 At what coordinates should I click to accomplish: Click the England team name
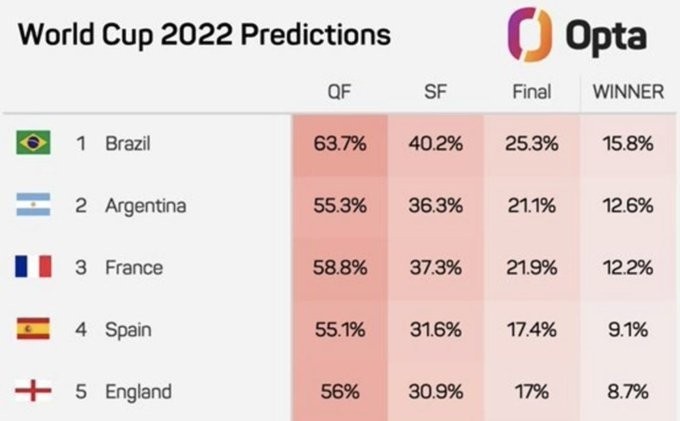point(138,392)
